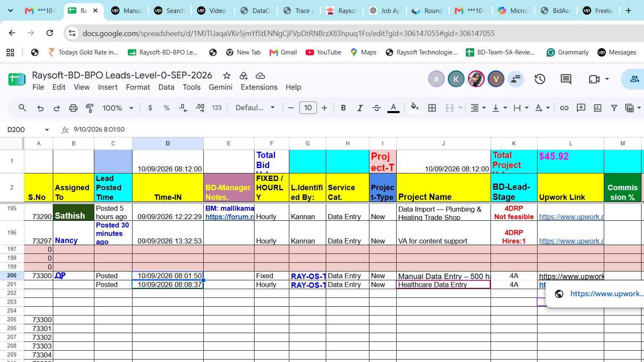Click the font size input field
This screenshot has width=644, height=362.
tap(308, 108)
